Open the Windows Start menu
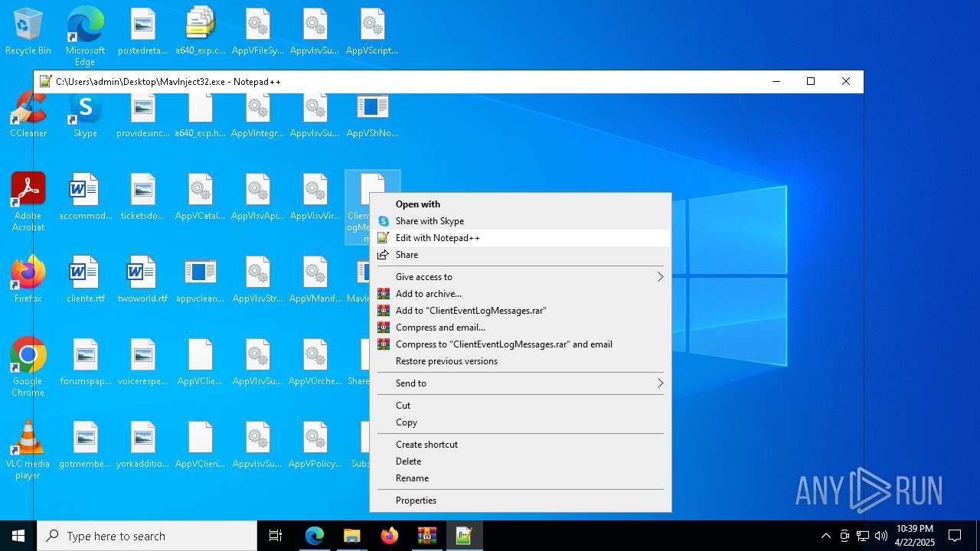The height and width of the screenshot is (551, 980). coord(18,536)
